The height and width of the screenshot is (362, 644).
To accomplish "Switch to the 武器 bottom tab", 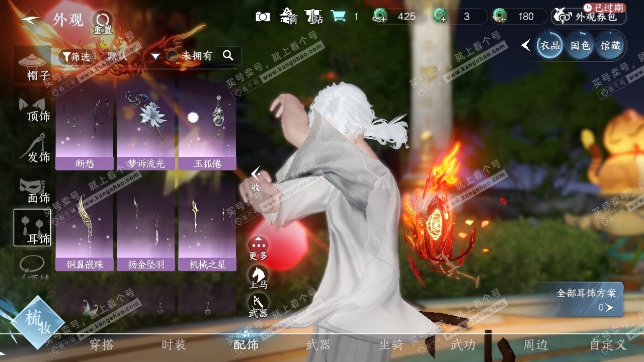I will coord(318,344).
